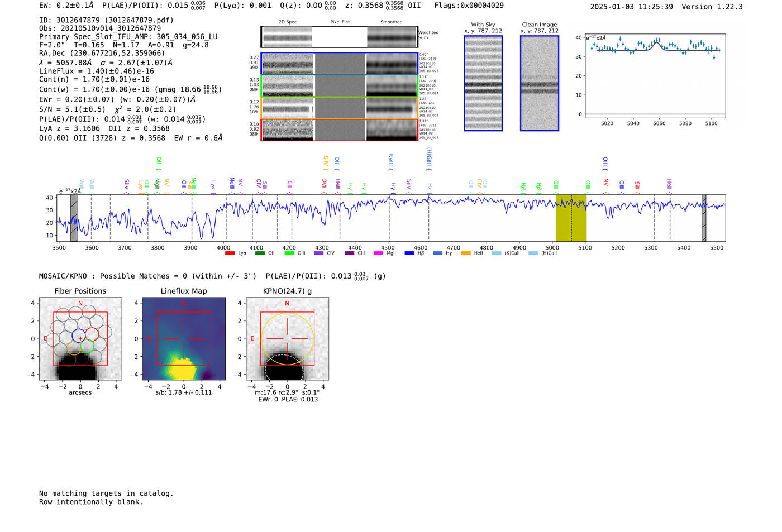Select the green-outlined fiber spectrum row
Screen dimensions: 782x532
[339, 86]
